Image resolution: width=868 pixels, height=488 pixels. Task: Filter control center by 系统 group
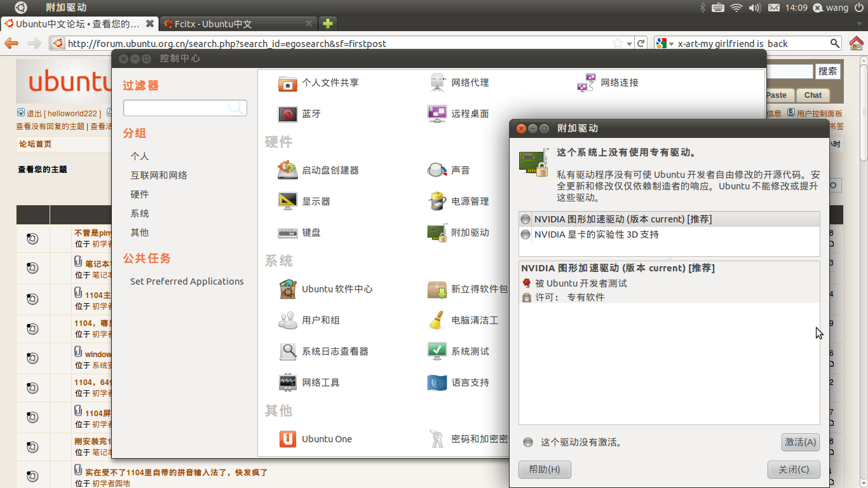tap(140, 213)
